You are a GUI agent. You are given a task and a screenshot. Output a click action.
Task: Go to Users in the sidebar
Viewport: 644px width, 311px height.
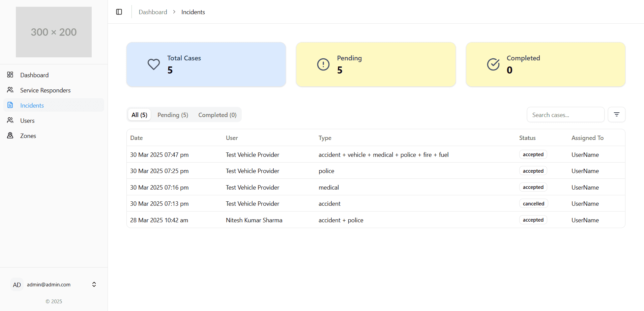pos(54,120)
